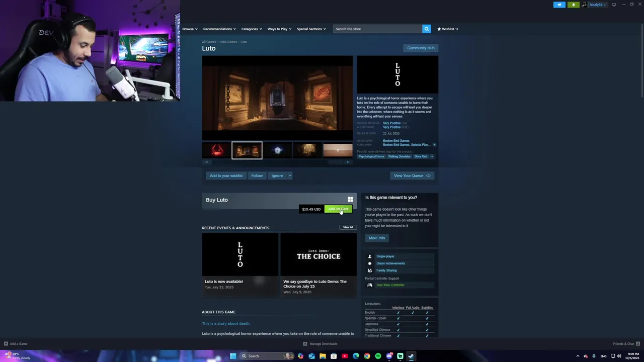Click the taskbar volume speaker icon
The height and width of the screenshot is (362, 644).
click(x=619, y=356)
